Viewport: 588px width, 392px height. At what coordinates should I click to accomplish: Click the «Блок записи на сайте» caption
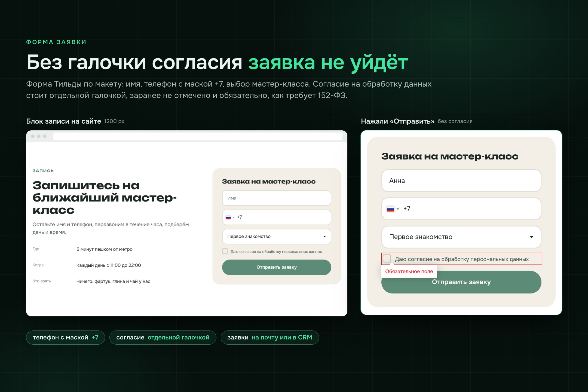(63, 121)
